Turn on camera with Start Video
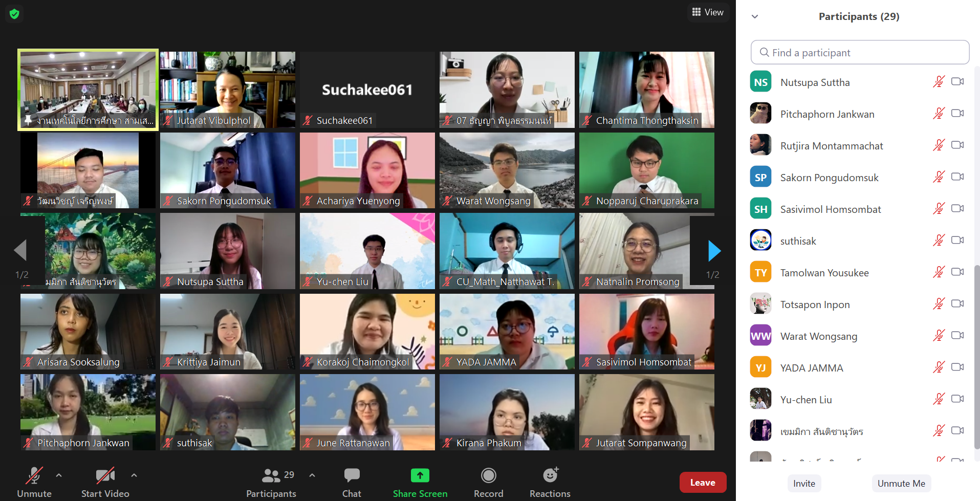This screenshot has height=501, width=980. pos(105,476)
